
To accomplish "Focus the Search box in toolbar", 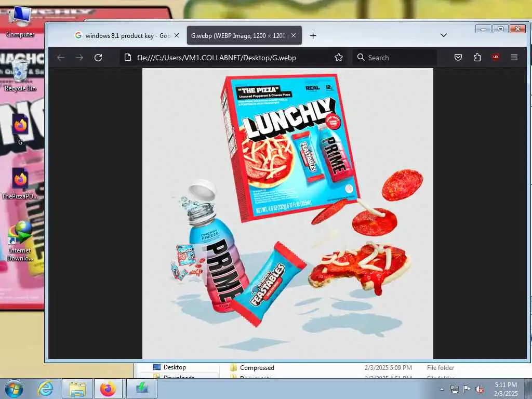I will pyautogui.click(x=395, y=58).
